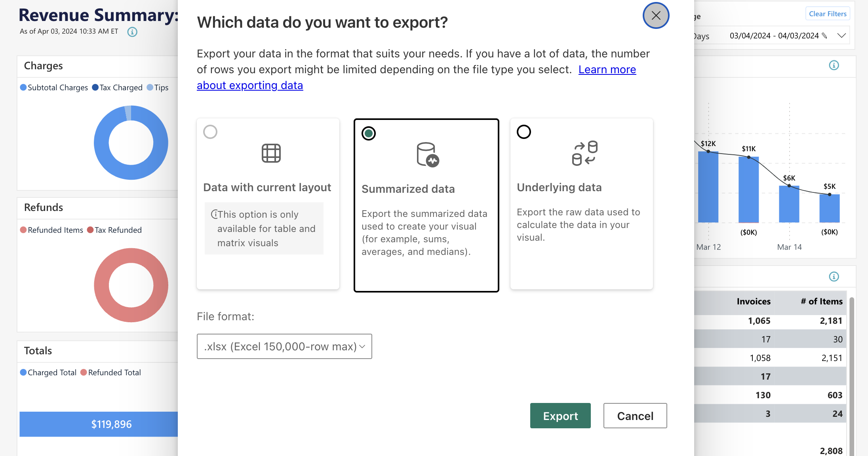This screenshot has height=456, width=868.
Task: Click the table vertical scrollbar
Action: pyautogui.click(x=851, y=376)
